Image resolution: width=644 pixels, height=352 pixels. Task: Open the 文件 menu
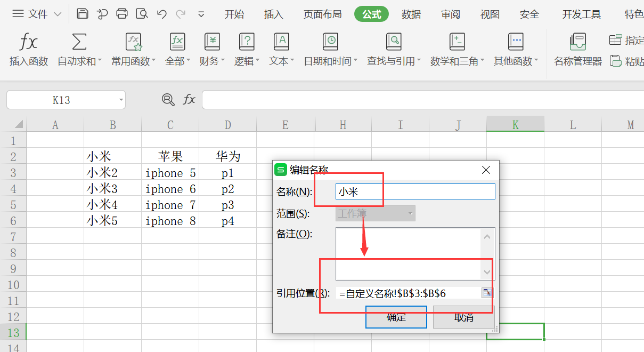(x=37, y=14)
